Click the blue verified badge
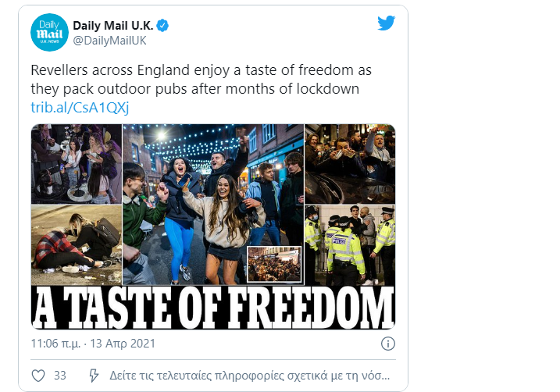 [x=162, y=26]
